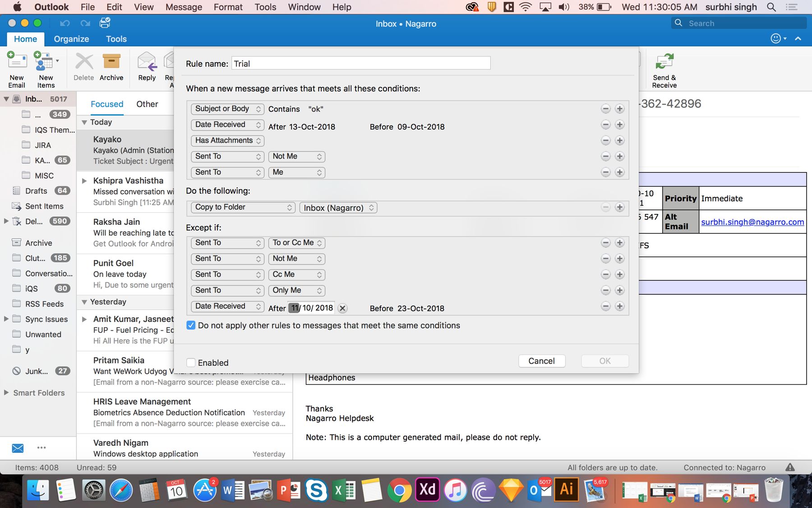Viewport: 812px width, 508px height.
Task: Open the Only Me dropdown
Action: pyautogui.click(x=296, y=290)
